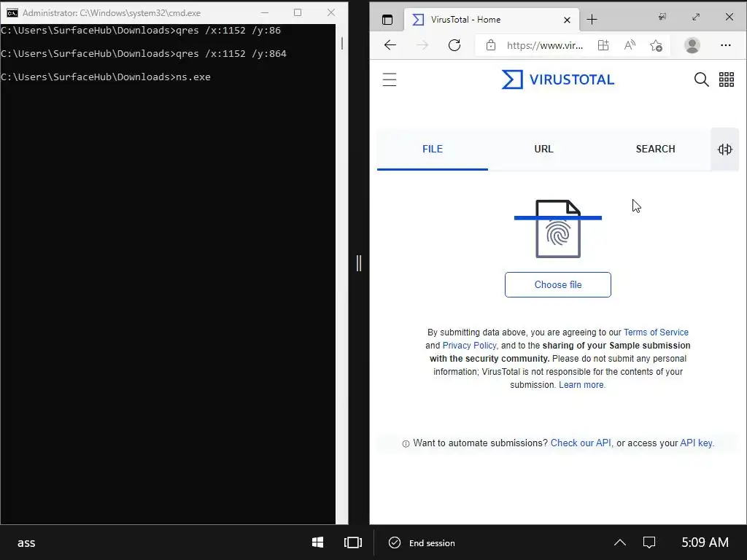
Task: Click the End session label
Action: [x=432, y=542]
